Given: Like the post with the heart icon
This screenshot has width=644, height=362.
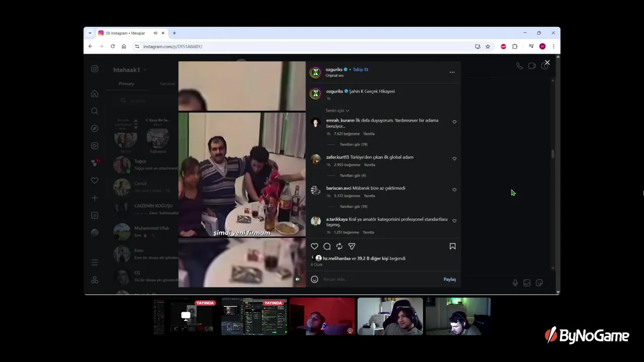Looking at the screenshot, I should point(314,246).
